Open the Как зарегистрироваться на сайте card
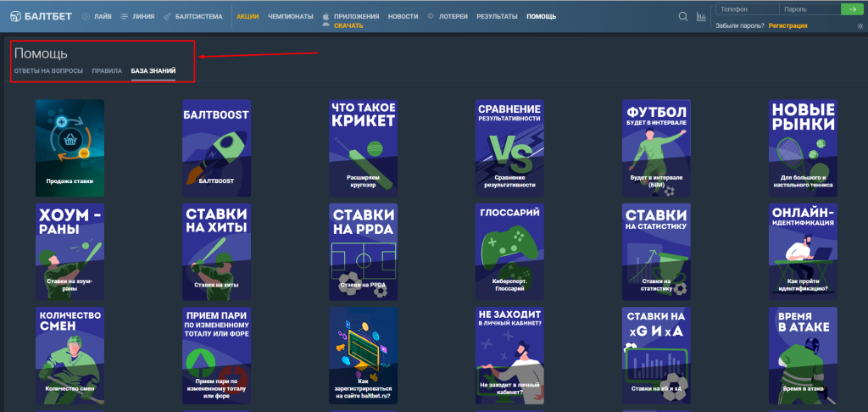 pos(363,355)
